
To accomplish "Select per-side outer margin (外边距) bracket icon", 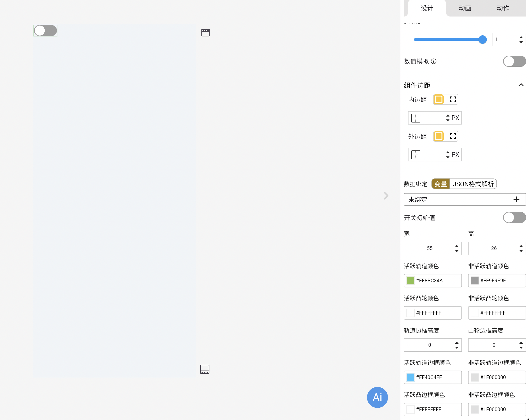I will click(x=452, y=137).
